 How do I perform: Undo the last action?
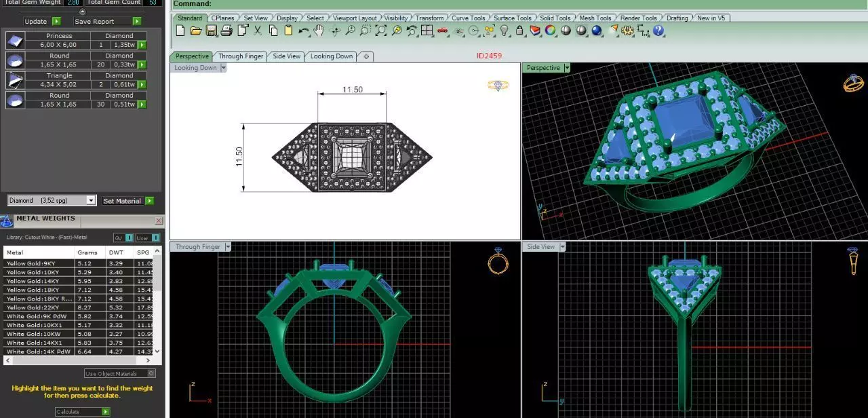[304, 31]
